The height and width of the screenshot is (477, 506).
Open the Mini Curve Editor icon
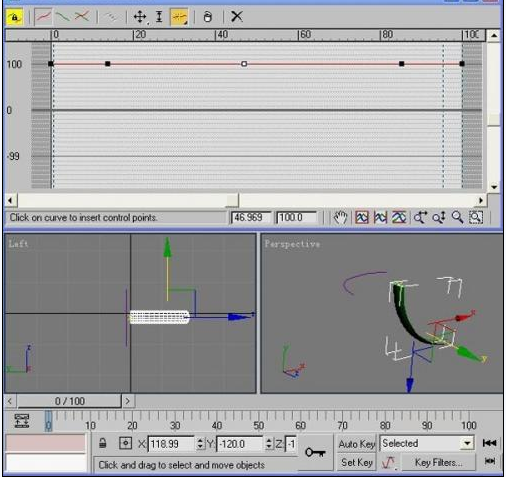pyautogui.click(x=22, y=421)
